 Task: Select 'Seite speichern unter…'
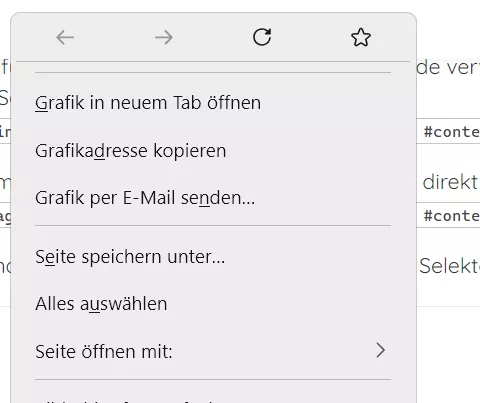tap(213, 257)
